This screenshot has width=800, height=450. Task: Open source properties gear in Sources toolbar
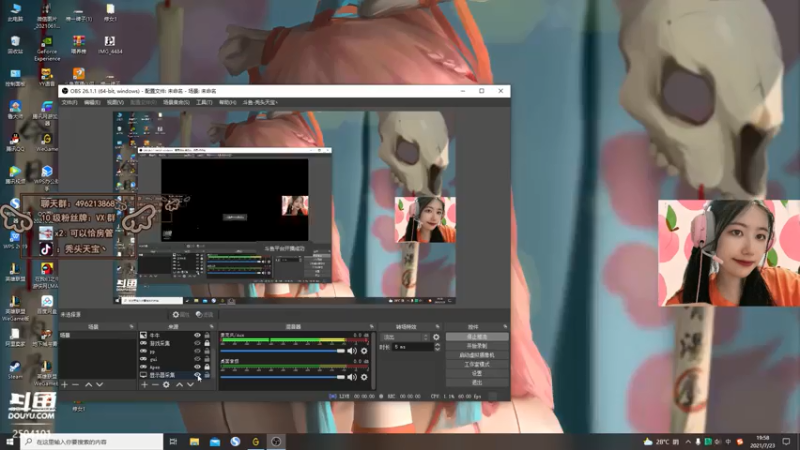point(166,384)
